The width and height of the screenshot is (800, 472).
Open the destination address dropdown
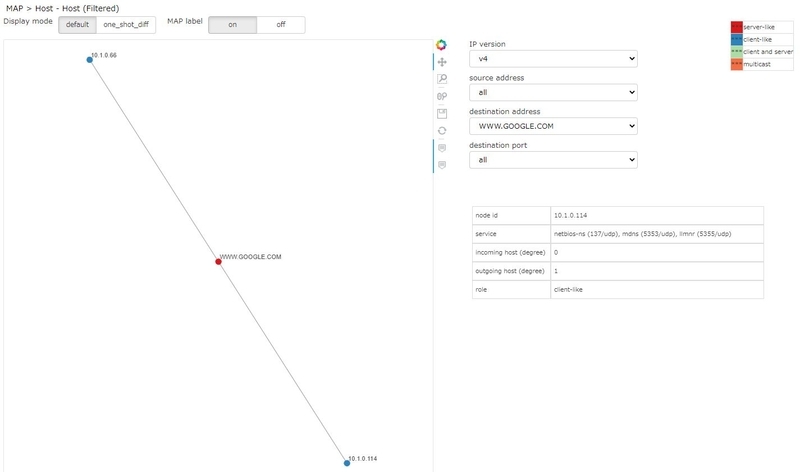(553, 126)
